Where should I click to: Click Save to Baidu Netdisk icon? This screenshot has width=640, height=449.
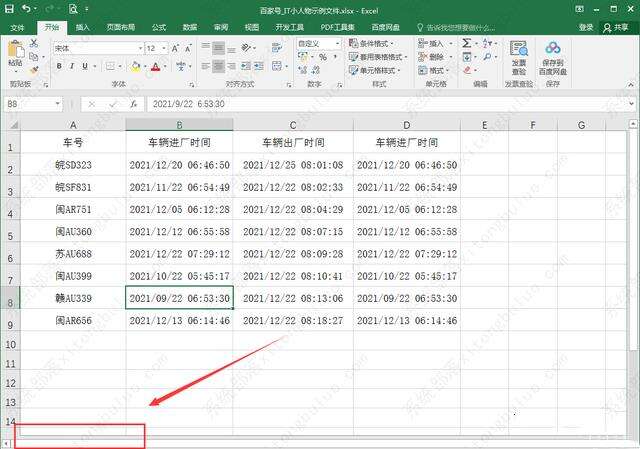tap(553, 48)
